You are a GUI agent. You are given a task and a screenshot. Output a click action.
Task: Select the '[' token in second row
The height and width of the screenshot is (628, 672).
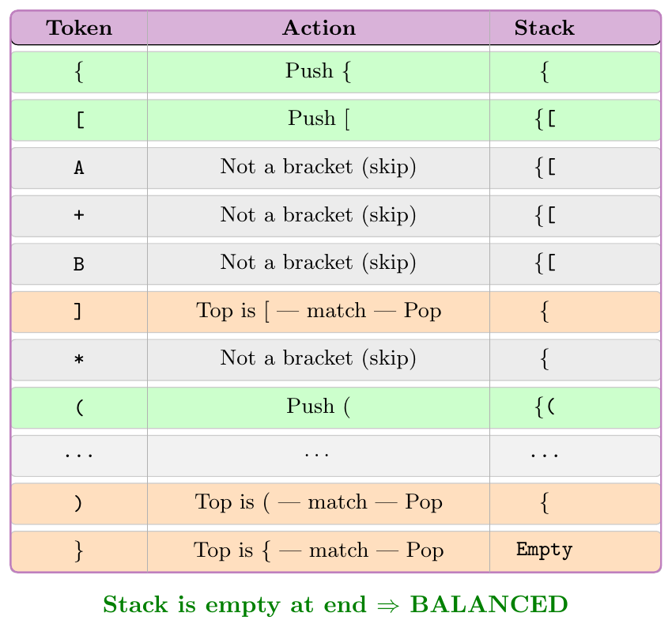(x=80, y=119)
